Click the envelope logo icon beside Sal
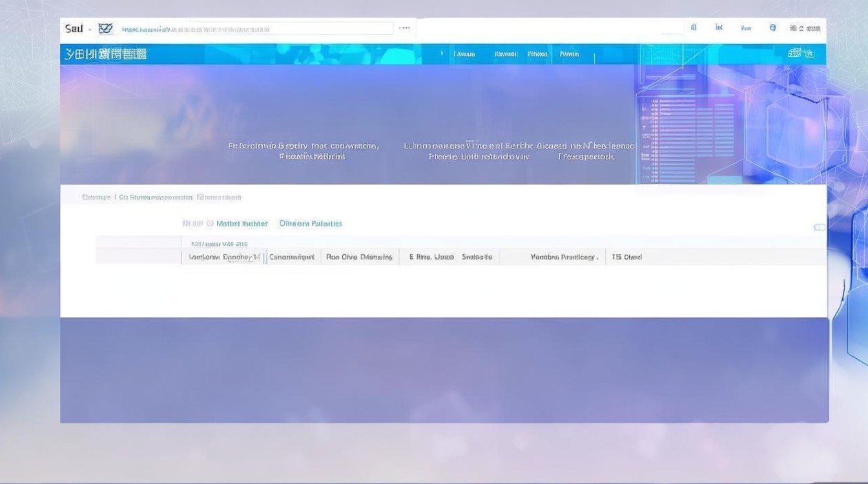This screenshot has width=868, height=484. [105, 28]
